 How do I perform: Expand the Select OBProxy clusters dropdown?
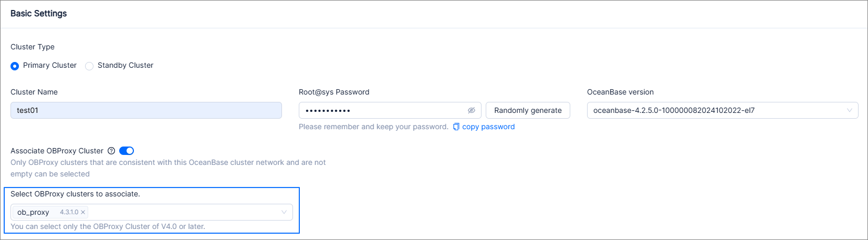184,212
